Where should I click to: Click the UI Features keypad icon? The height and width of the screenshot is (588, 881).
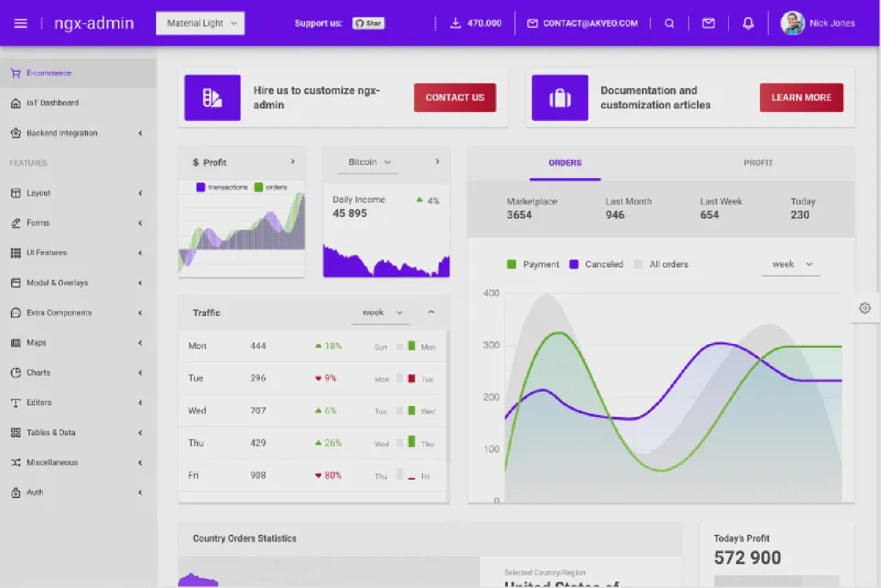point(16,253)
